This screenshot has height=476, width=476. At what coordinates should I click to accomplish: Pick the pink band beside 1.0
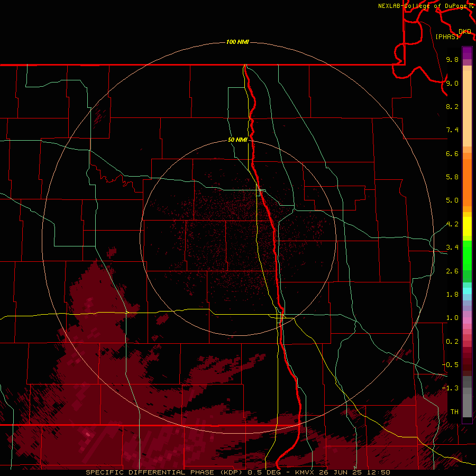pos(467,321)
